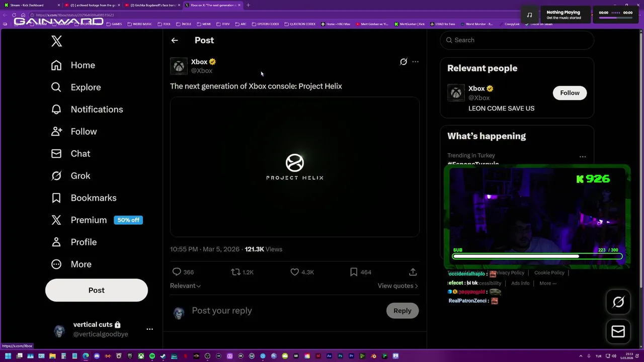
Task: Open Grok from the sidebar
Action: pyautogui.click(x=71, y=176)
